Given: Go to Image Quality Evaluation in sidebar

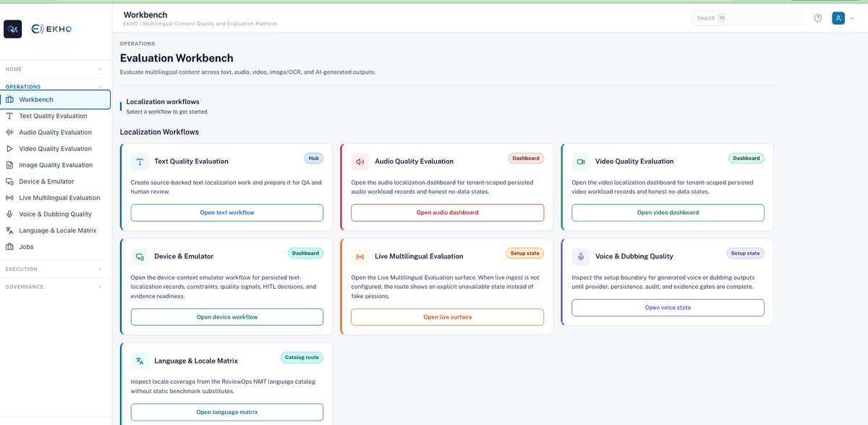Looking at the screenshot, I should point(56,165).
